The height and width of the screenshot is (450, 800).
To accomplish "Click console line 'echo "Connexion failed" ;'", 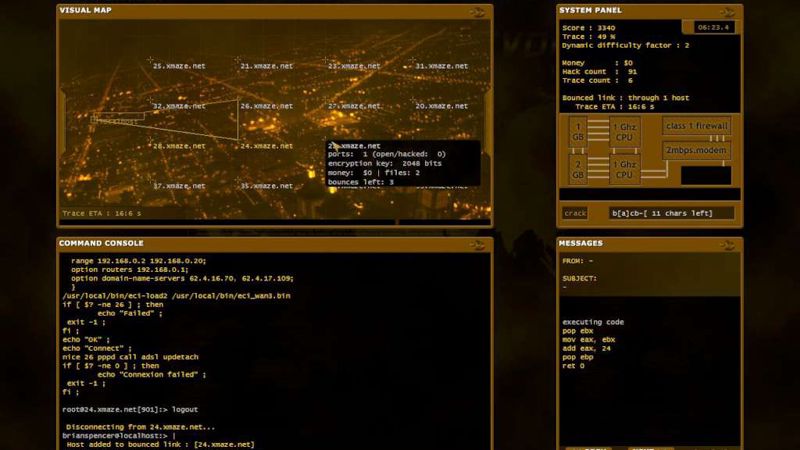I will [x=152, y=374].
